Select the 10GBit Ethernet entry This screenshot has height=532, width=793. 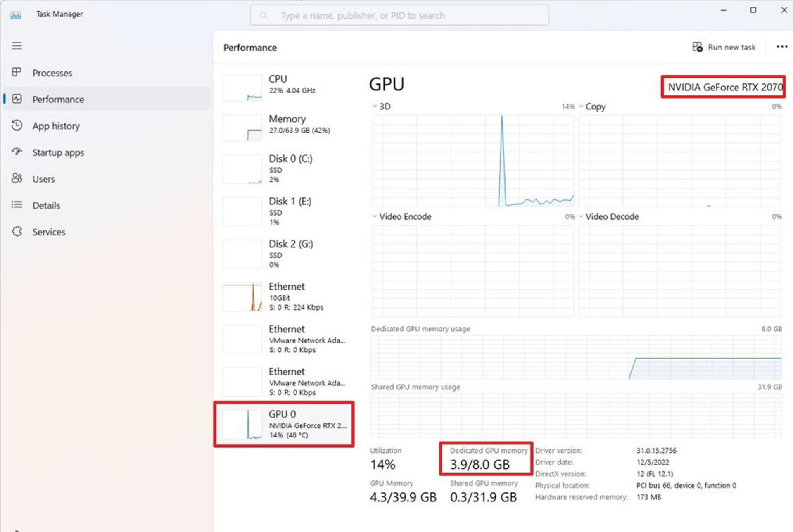click(x=284, y=296)
